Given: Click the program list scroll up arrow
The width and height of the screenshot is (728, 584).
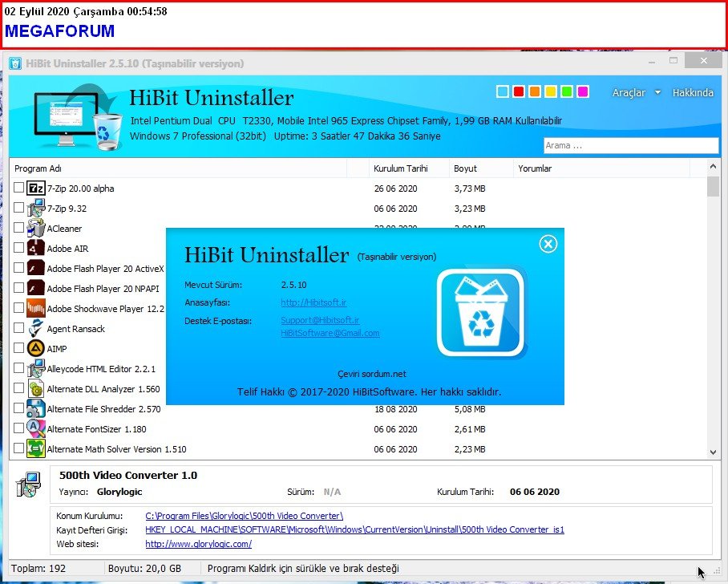Looking at the screenshot, I should click(713, 166).
